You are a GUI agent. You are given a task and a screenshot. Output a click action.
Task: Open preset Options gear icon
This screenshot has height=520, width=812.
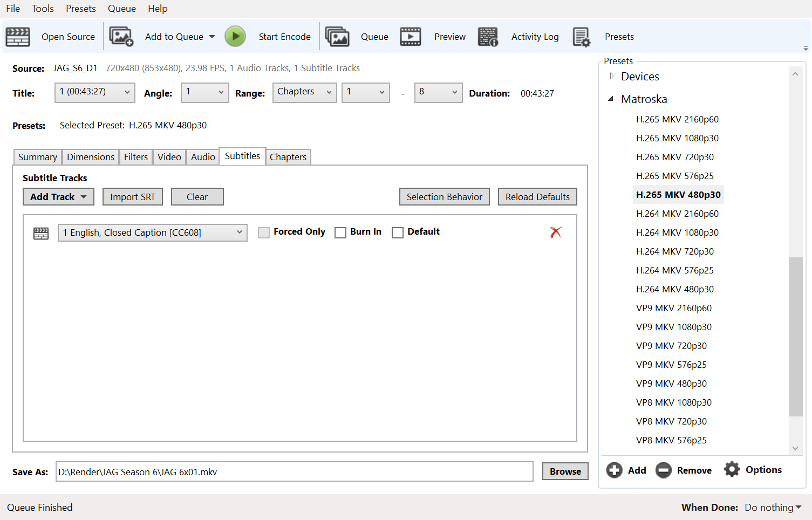click(732, 469)
